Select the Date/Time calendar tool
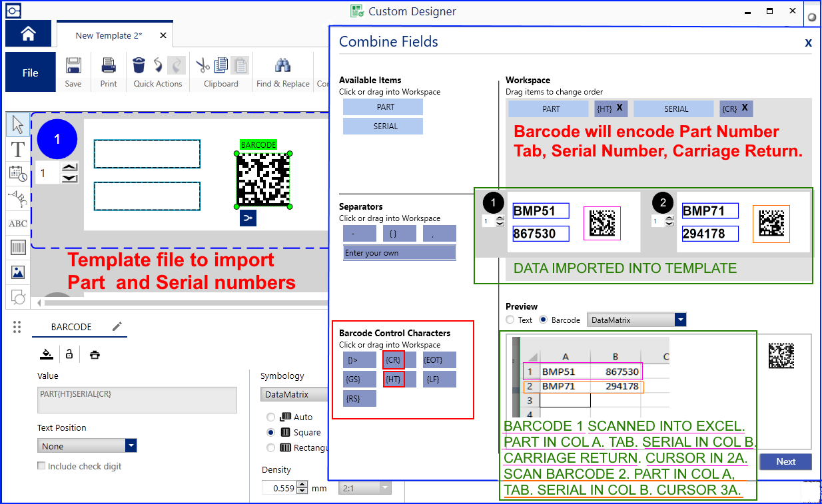This screenshot has height=504, width=822. (18, 174)
